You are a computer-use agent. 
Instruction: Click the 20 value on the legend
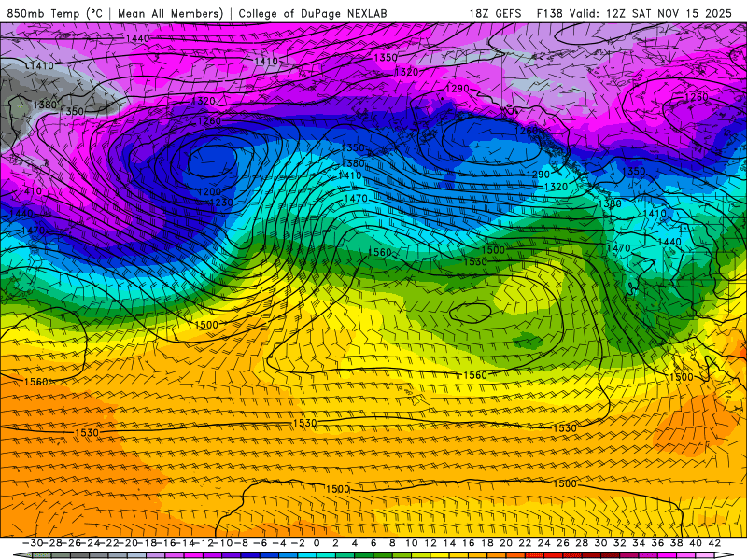coord(506,543)
